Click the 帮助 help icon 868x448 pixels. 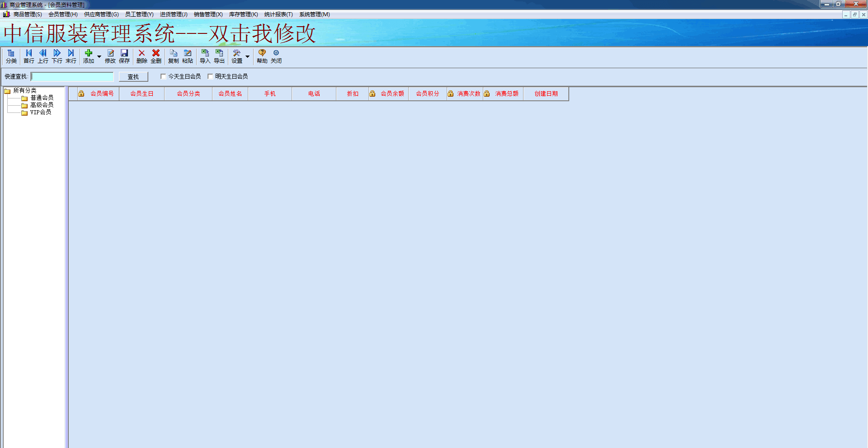coord(262,56)
